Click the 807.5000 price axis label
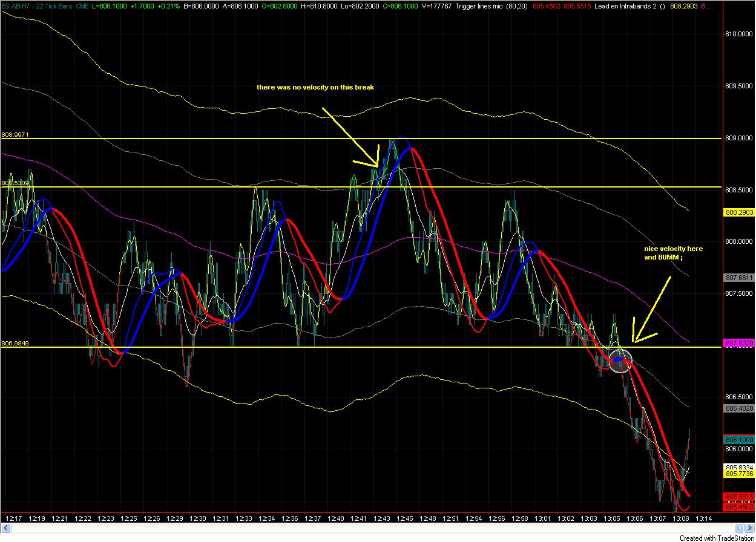The image size is (756, 542). coord(738,293)
